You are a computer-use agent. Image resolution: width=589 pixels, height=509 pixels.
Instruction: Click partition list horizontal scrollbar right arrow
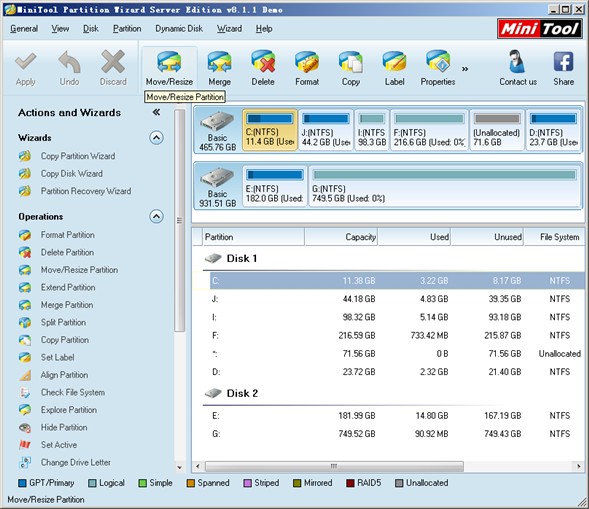(x=579, y=467)
